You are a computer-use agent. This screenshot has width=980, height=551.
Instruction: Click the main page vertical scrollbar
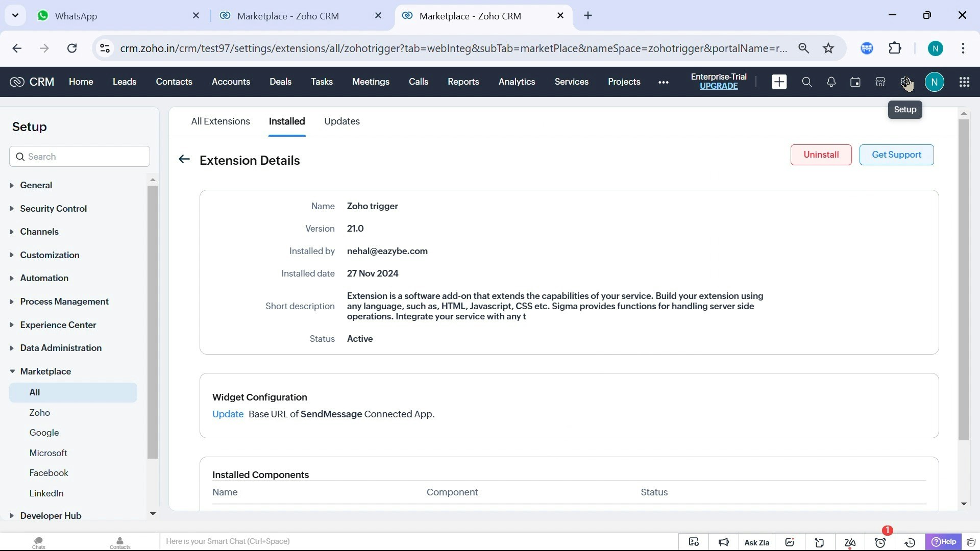pyautogui.click(x=963, y=281)
